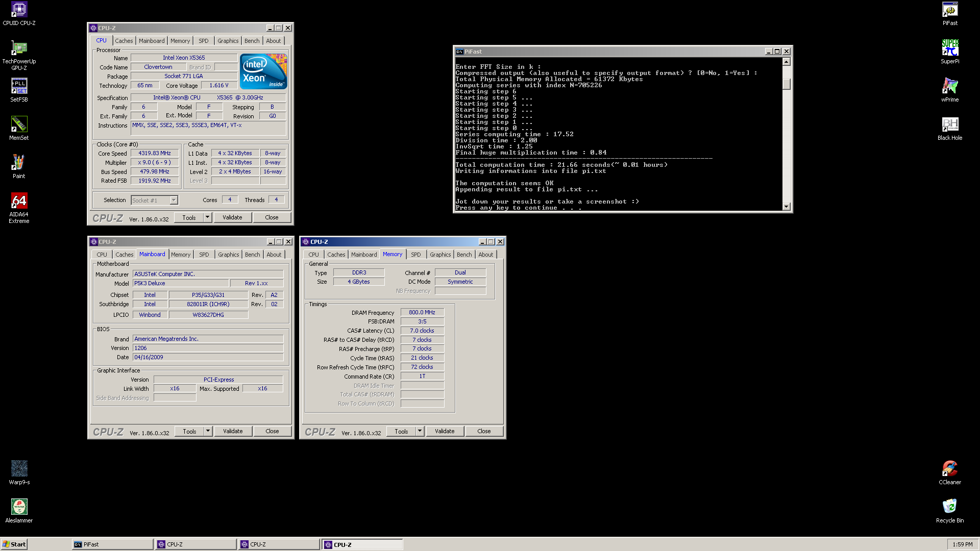Click Close button in Mainboard CPU-Z window
The image size is (980, 551).
(273, 431)
